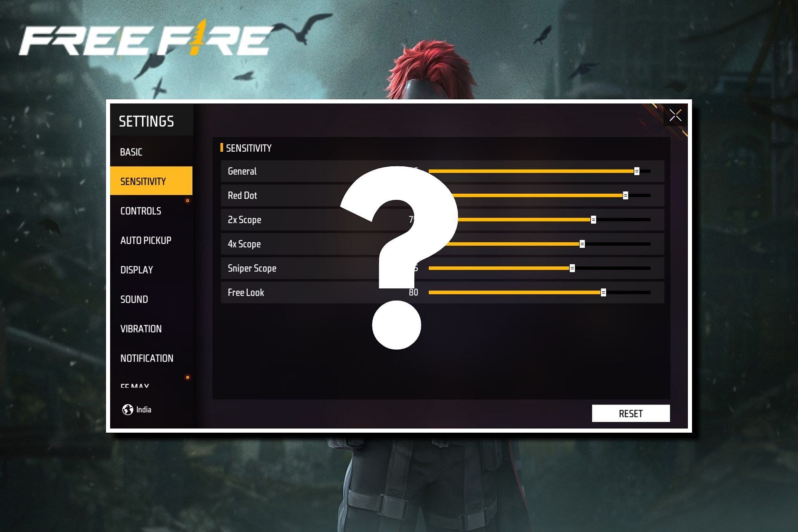This screenshot has height=532, width=798.
Task: Click the Notification settings icon
Action: (149, 357)
